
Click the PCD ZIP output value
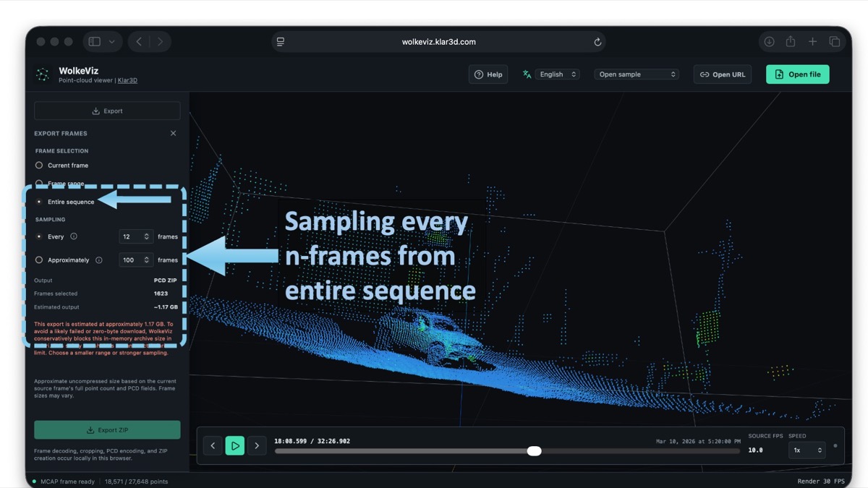[166, 281]
